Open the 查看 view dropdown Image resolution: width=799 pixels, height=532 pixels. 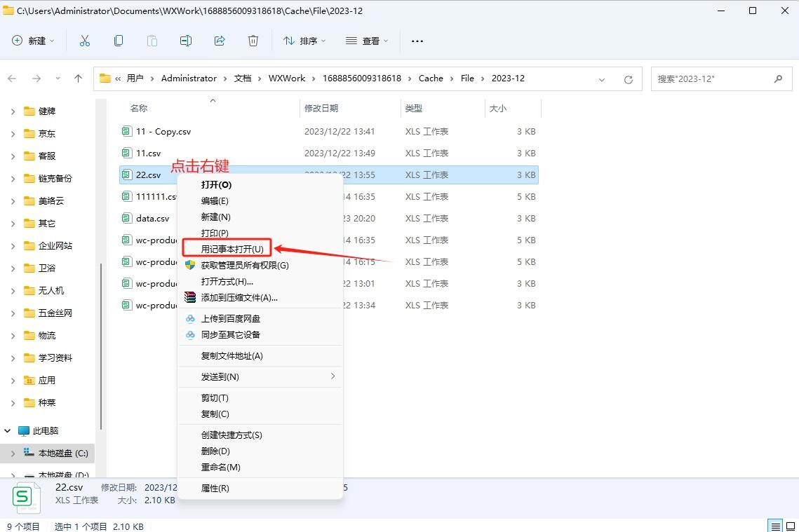[367, 41]
